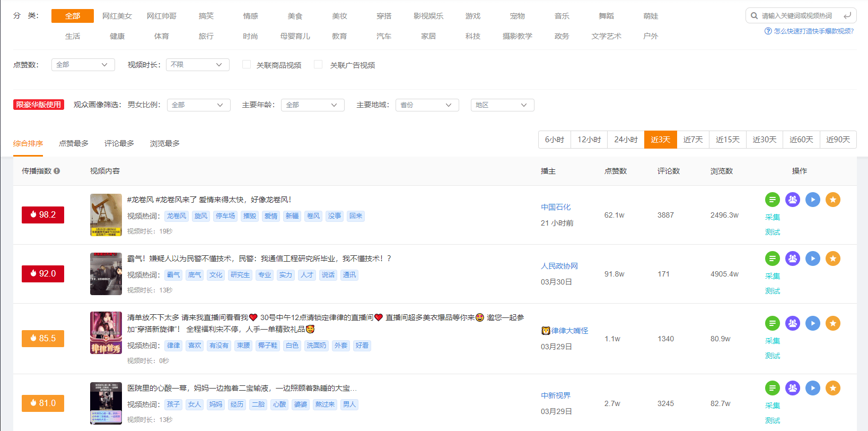Toggle the 关联广告视频 checkbox

coord(318,64)
